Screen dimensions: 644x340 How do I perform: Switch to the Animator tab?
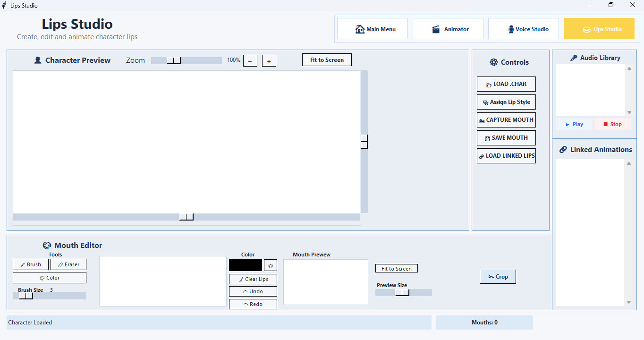(x=448, y=29)
